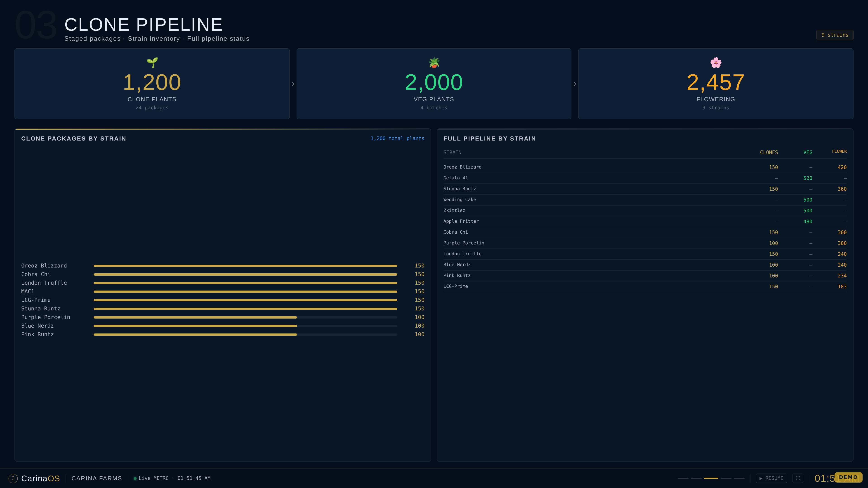This screenshot has width=868, height=488.
Task: Resume the slideshow with the RESUME button
Action: pos(771,478)
